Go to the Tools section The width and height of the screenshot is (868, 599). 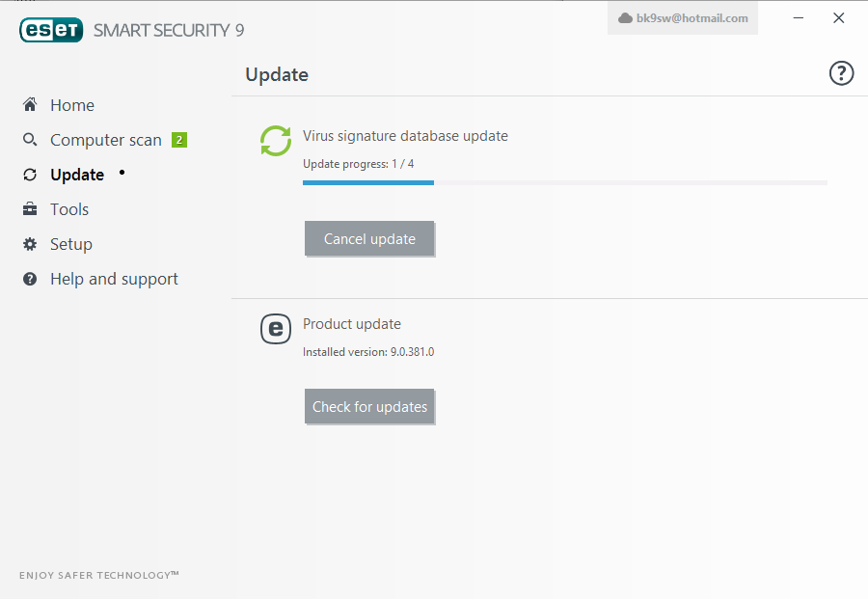coord(69,209)
